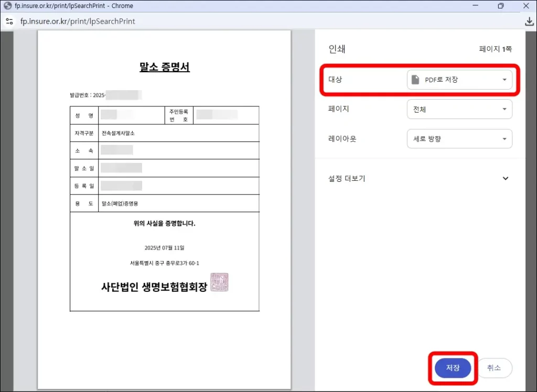Click the 페이지 1쪽 page count text
537x392 pixels.
pos(495,49)
